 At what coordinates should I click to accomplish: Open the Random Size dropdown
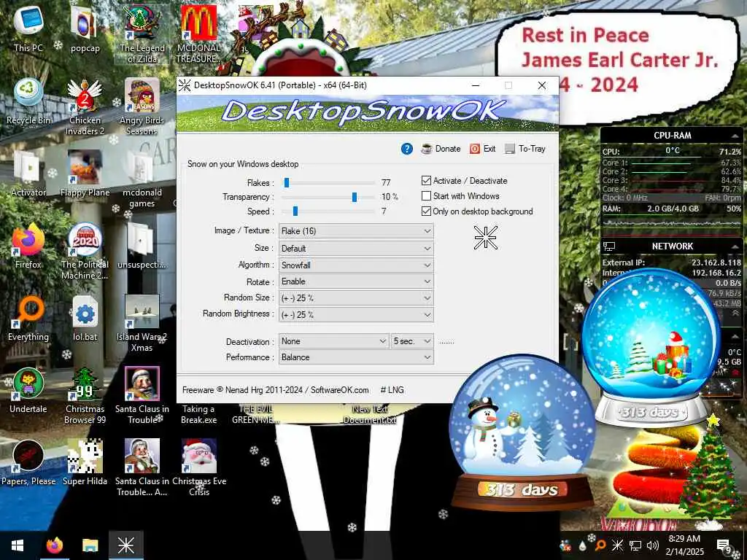coord(356,298)
